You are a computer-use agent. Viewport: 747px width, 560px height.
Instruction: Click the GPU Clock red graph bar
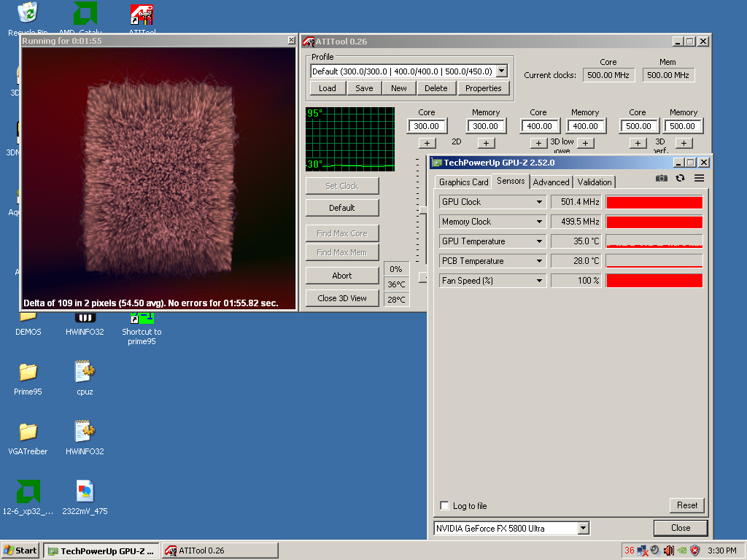[654, 202]
